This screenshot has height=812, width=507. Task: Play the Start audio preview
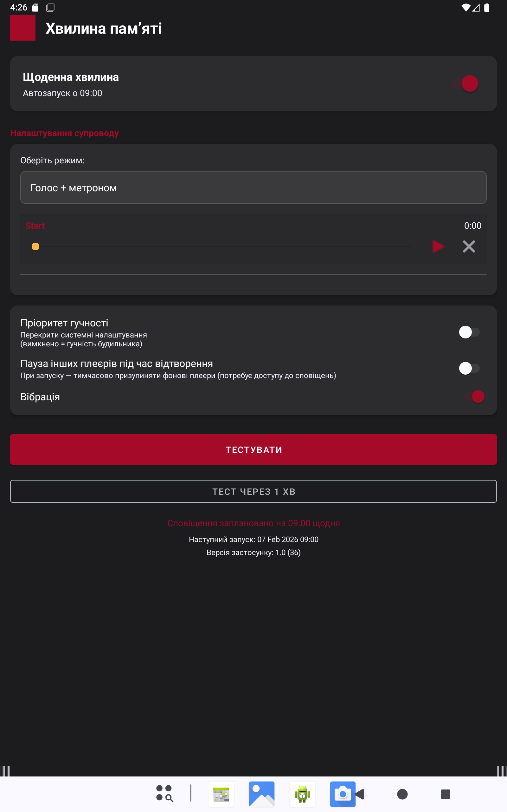click(438, 247)
